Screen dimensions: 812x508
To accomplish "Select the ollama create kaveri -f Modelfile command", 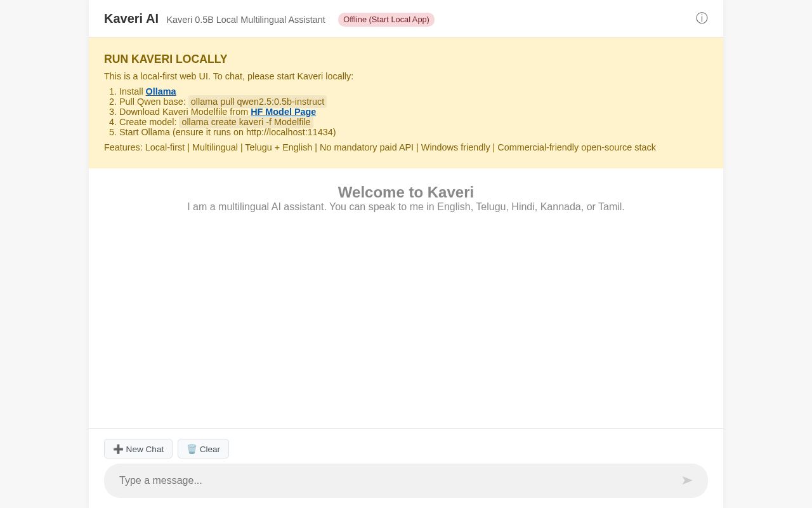I will tap(246, 122).
